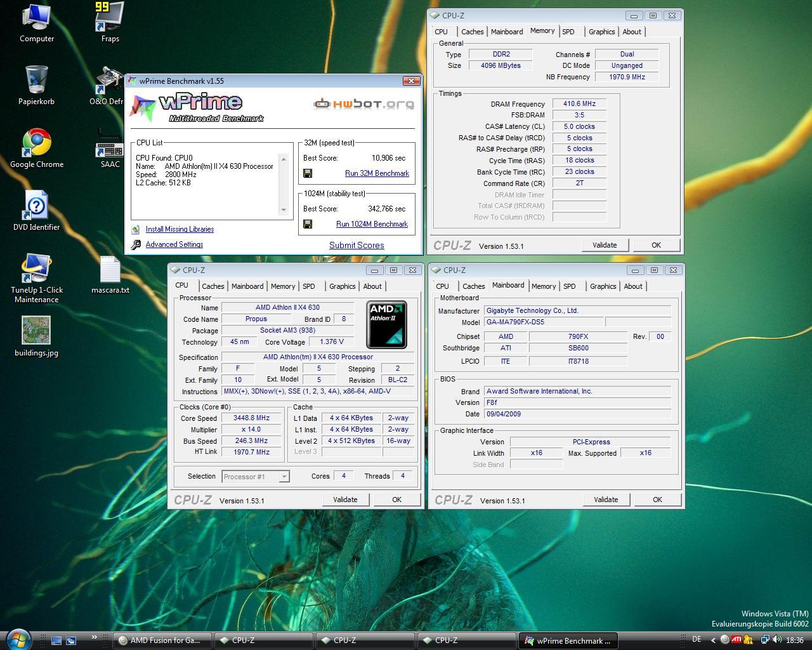Click the taskbar clock showing 18:36

795,640
